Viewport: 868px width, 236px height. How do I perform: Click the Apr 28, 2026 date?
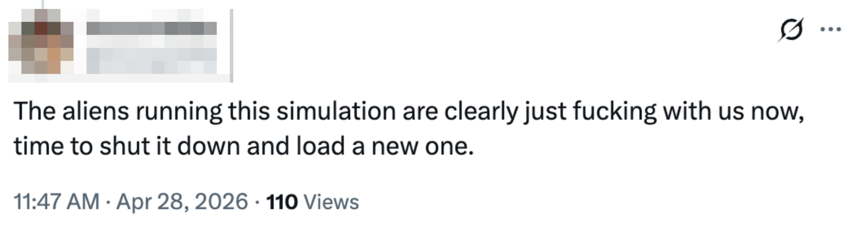[x=182, y=202]
